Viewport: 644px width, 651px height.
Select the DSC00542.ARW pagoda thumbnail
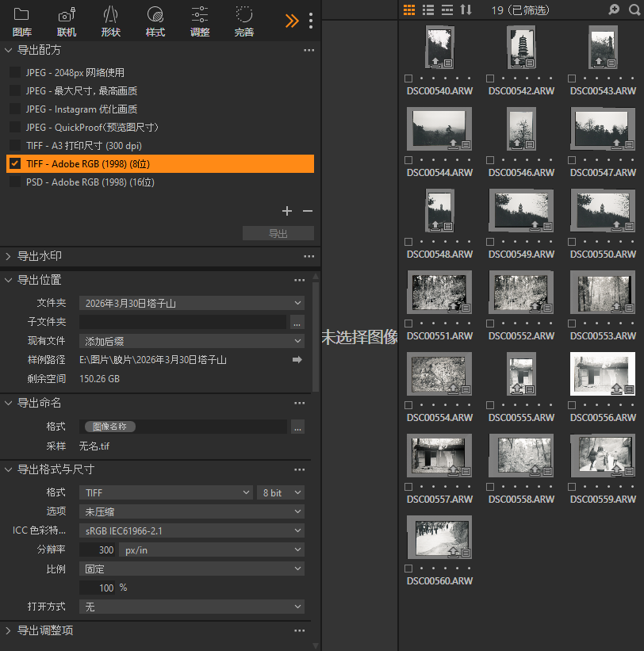(520, 48)
